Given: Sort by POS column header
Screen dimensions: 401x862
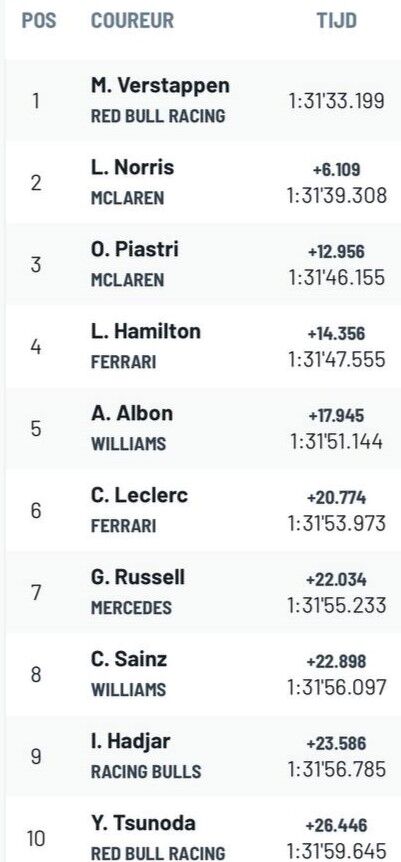Looking at the screenshot, I should tap(39, 21).
